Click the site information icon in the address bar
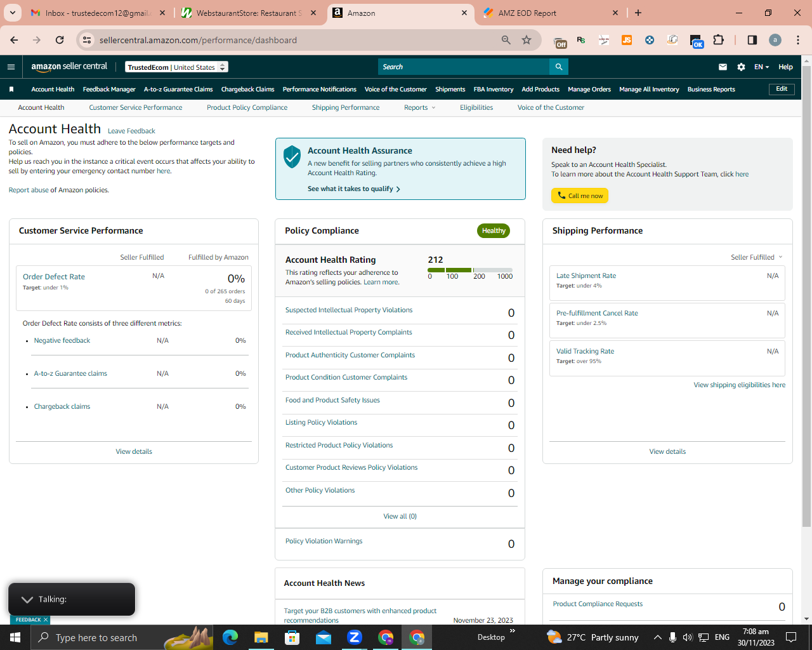Viewport: 812px width, 650px height. click(x=87, y=40)
